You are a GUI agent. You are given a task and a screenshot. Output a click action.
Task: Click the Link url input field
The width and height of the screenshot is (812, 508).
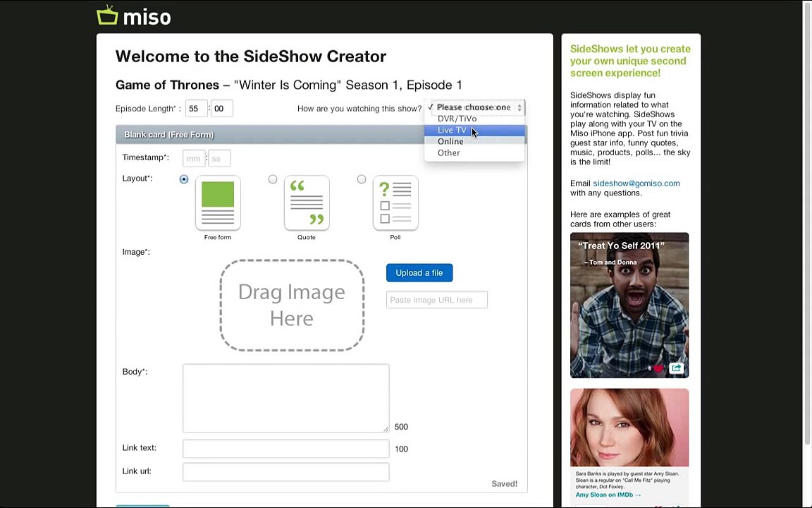pyautogui.click(x=286, y=472)
